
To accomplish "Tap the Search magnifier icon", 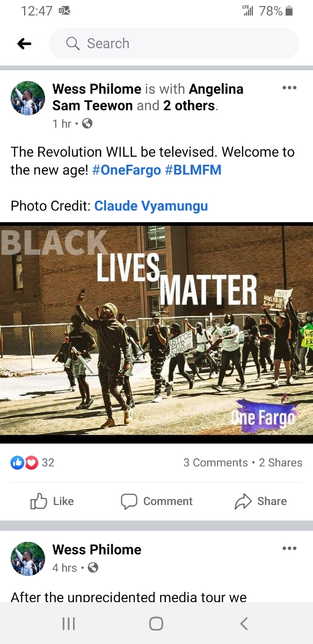I will (x=73, y=43).
